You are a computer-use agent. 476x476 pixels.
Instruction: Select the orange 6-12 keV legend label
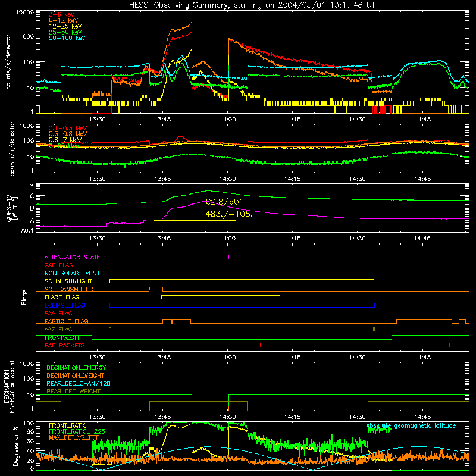(x=64, y=20)
